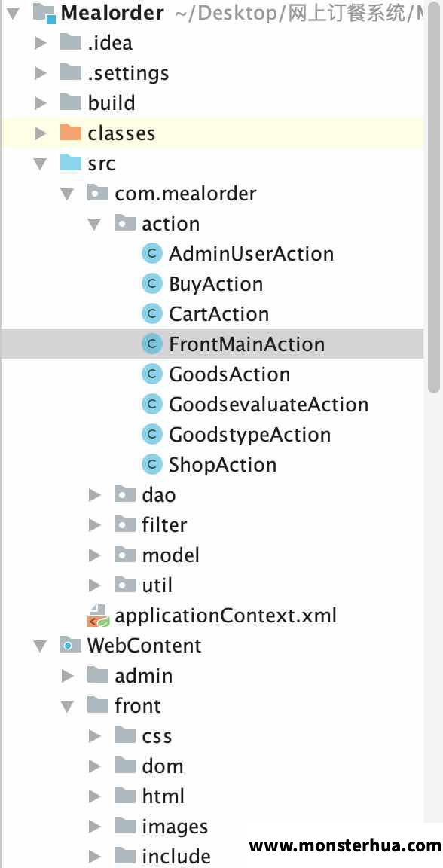443x868 pixels.
Task: Click the Mealorder project module icon
Action: click(x=44, y=13)
